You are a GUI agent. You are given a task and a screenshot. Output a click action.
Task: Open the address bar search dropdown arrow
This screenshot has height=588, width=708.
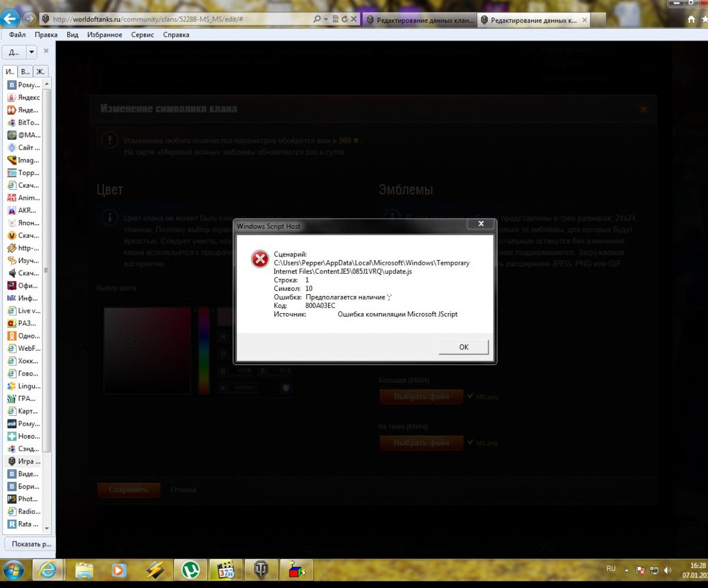[326, 19]
